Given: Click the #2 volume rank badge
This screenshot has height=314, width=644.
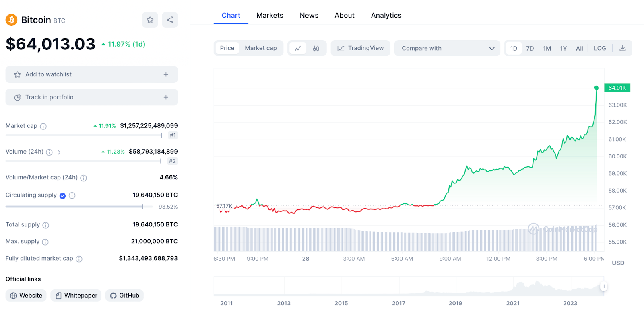Looking at the screenshot, I should (x=172, y=161).
